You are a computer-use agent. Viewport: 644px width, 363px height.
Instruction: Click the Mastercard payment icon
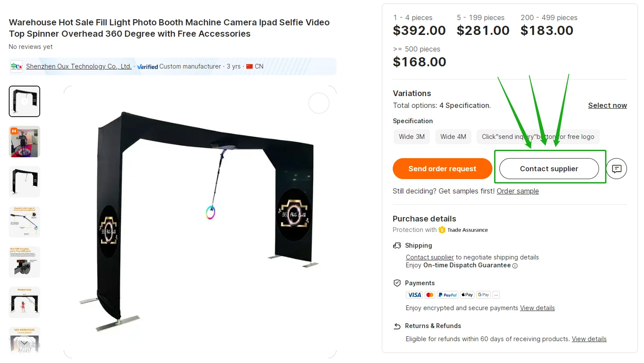[x=429, y=294]
